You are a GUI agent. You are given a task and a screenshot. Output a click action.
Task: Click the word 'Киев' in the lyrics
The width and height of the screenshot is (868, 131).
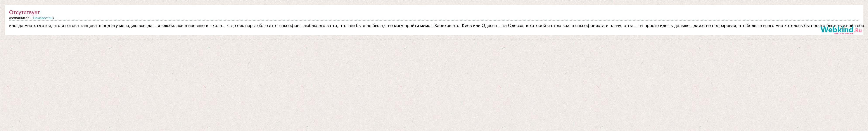click(x=466, y=26)
